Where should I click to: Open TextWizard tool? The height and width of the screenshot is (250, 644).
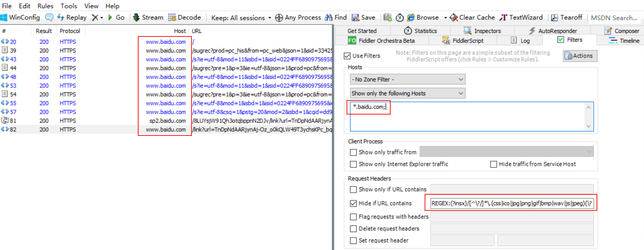tap(521, 17)
